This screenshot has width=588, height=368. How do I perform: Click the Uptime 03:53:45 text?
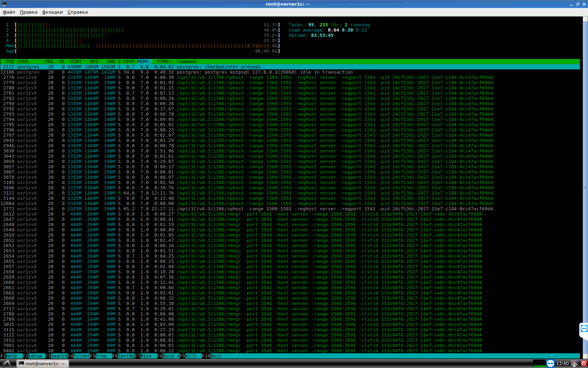(x=311, y=35)
